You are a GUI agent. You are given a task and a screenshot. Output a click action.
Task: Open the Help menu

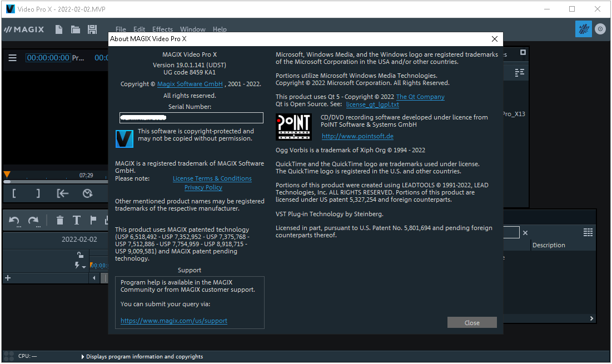click(220, 29)
